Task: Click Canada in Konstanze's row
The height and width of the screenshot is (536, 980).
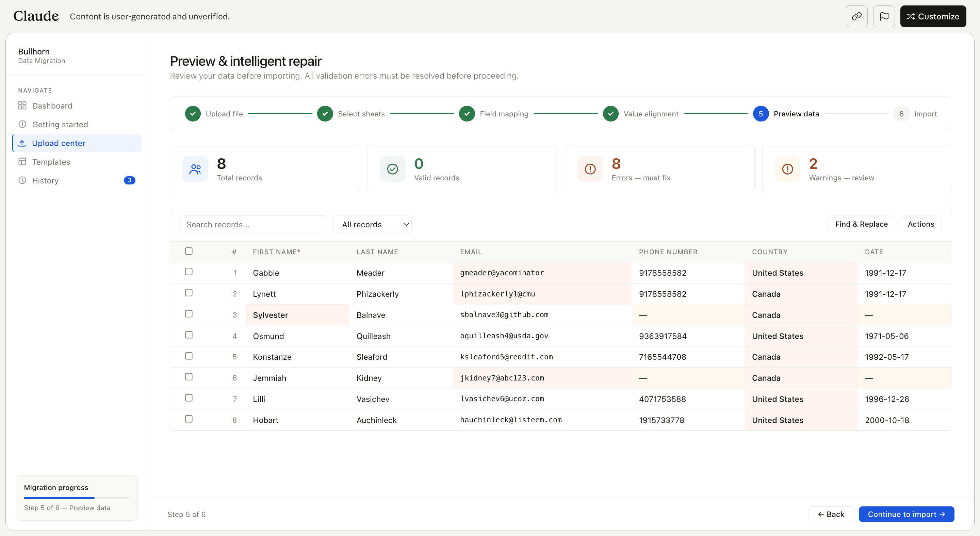Action: click(x=766, y=357)
